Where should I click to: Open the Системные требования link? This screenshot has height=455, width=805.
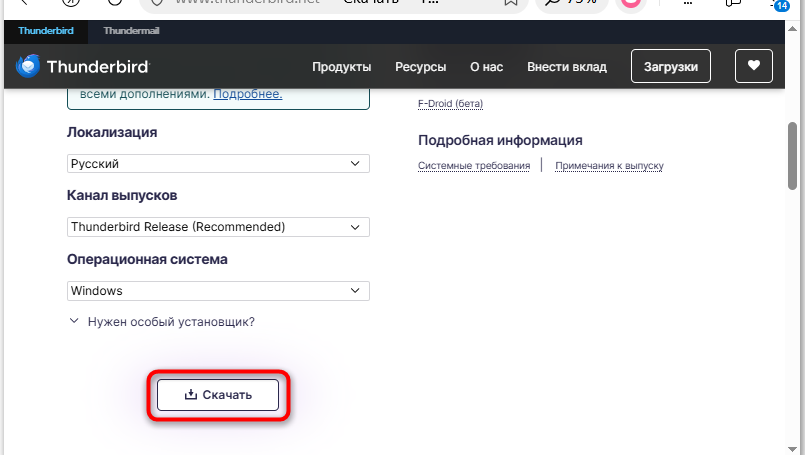[x=474, y=166]
